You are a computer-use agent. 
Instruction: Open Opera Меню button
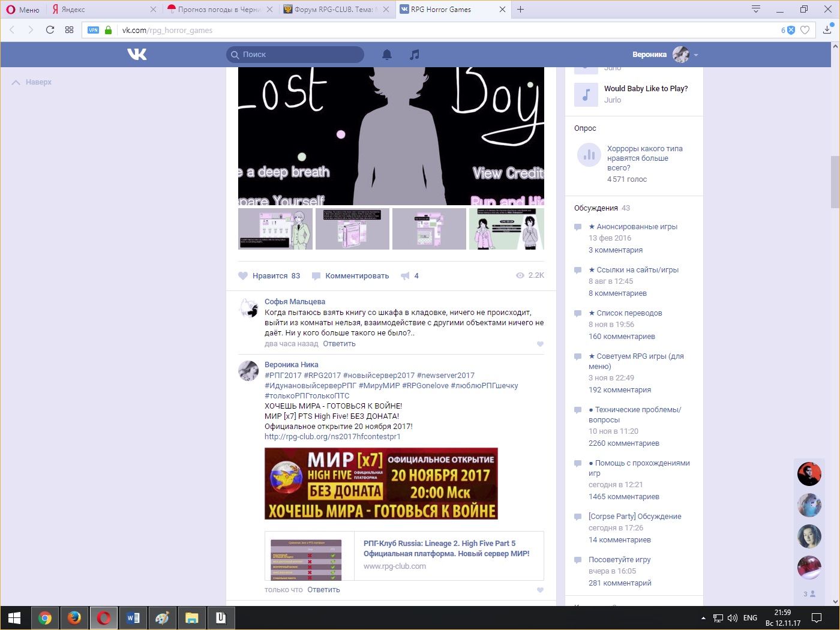23,10
